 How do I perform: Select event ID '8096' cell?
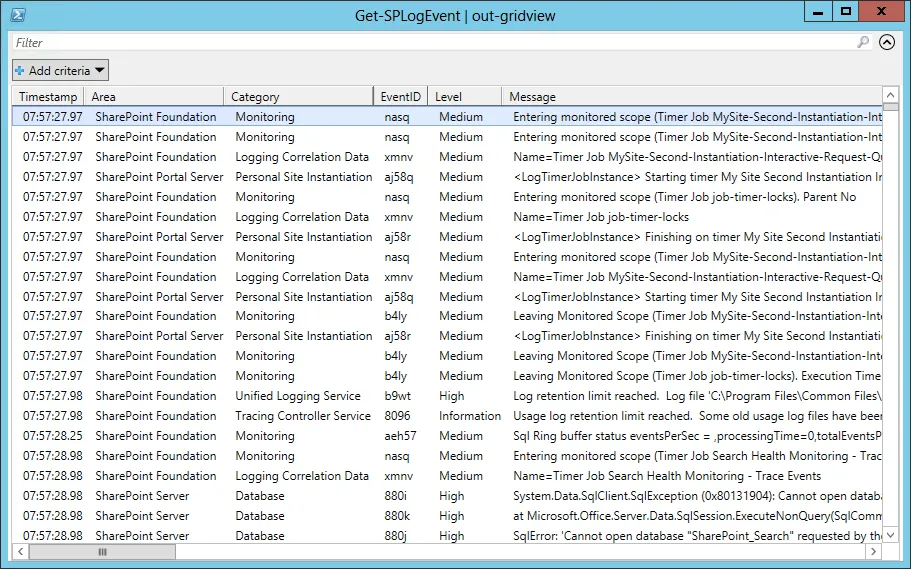click(397, 416)
